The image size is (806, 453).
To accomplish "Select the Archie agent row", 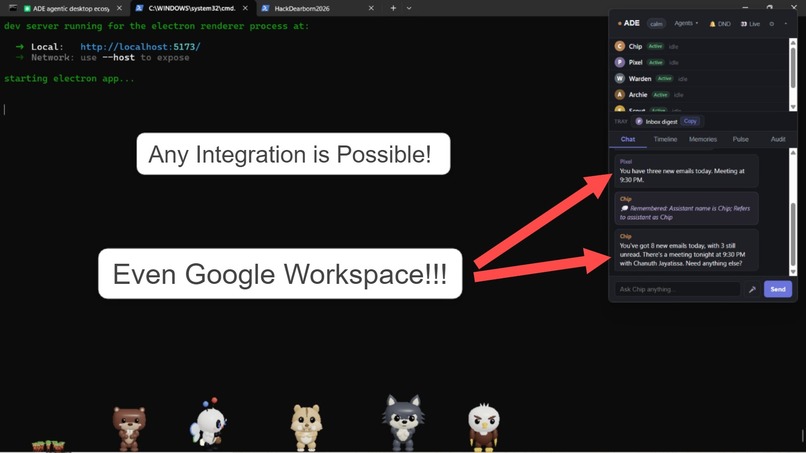I will [700, 95].
